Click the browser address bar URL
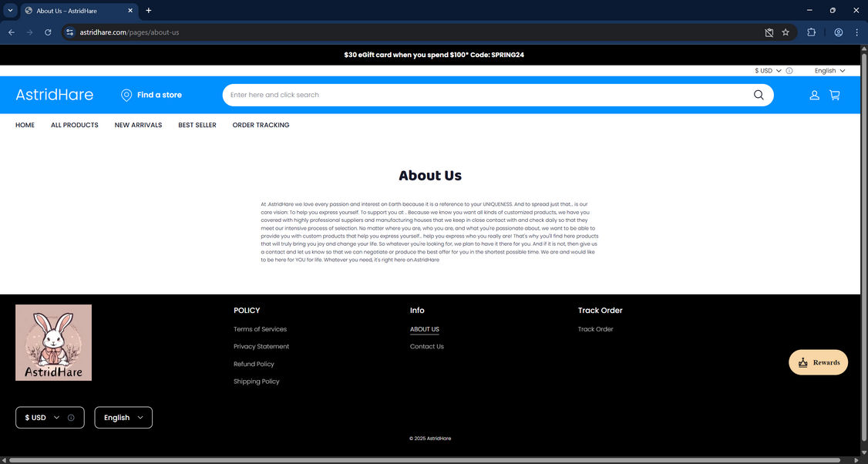868x464 pixels. tap(130, 32)
